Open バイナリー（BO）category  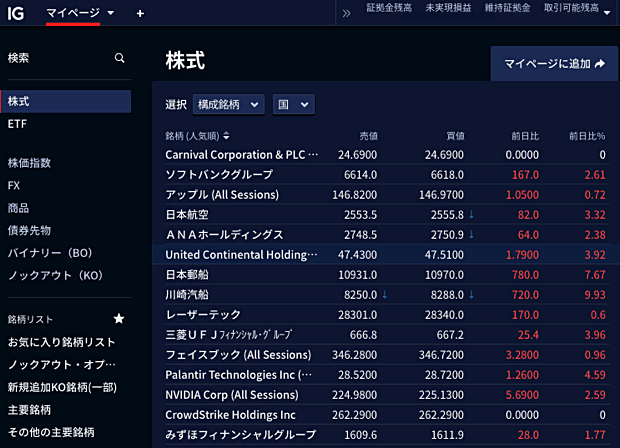50,253
